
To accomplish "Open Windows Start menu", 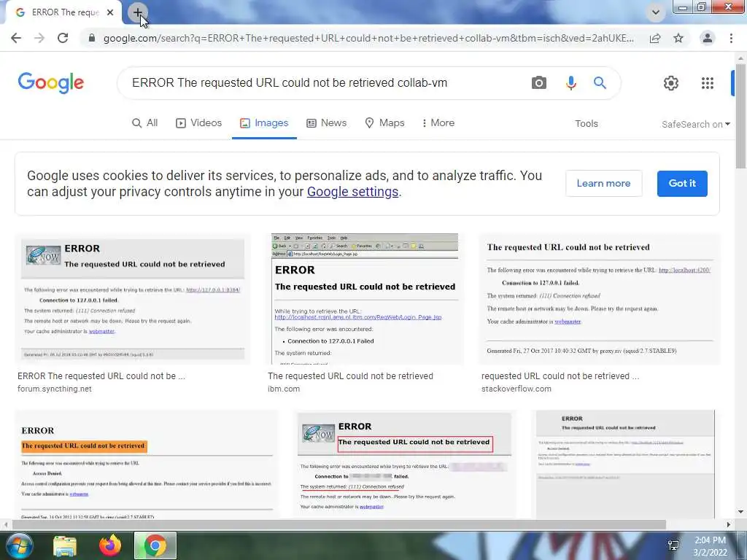I will point(18,545).
